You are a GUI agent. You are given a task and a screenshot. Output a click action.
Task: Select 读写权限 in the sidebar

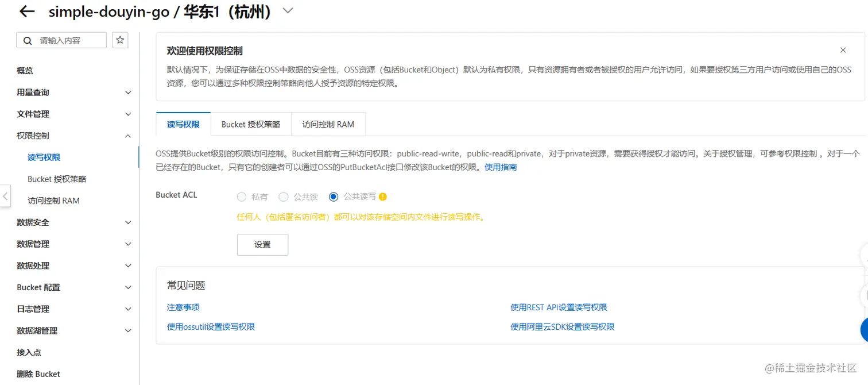pos(44,157)
